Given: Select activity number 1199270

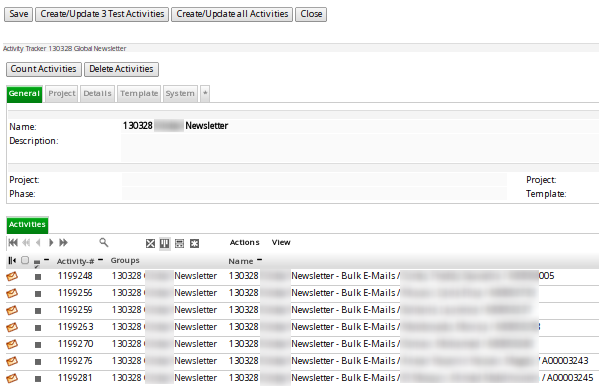Looking at the screenshot, I should [75, 344].
